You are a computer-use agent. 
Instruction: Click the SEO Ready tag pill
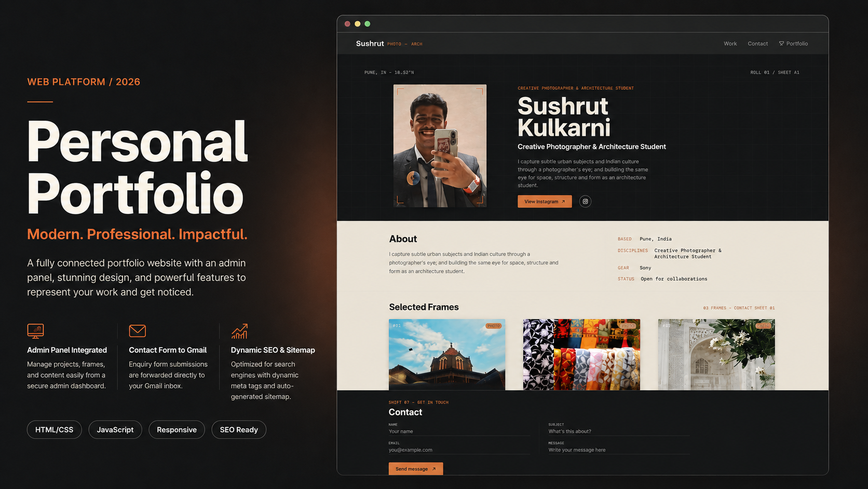tap(239, 430)
